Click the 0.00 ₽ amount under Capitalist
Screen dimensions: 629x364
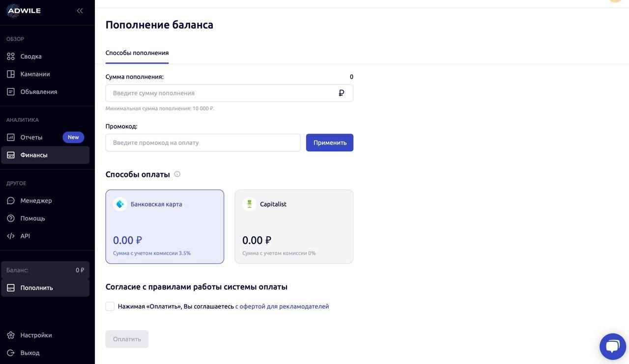pos(257,240)
